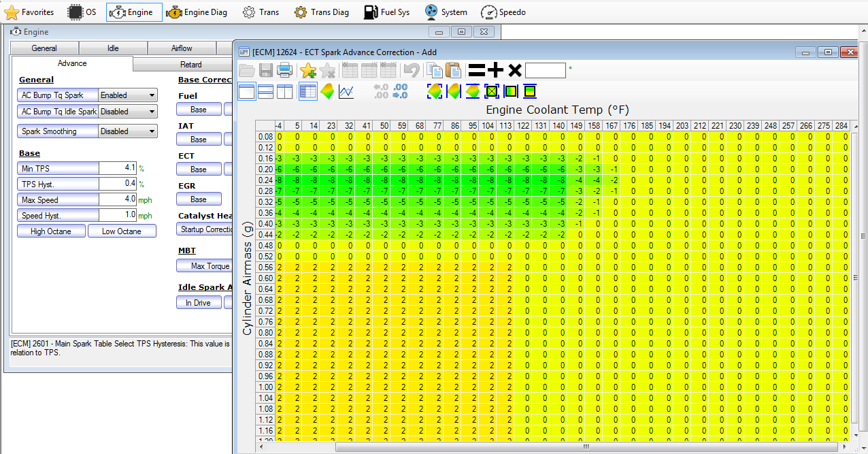Add table to favorites with star-plus icon
The width and height of the screenshot is (868, 454).
[x=308, y=70]
